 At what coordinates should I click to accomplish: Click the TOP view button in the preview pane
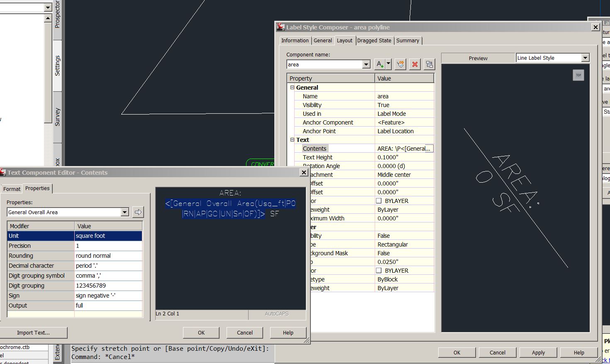[x=578, y=75]
